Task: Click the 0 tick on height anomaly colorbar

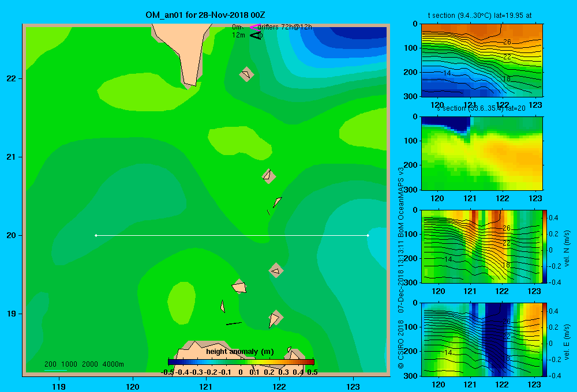Action: (240, 372)
